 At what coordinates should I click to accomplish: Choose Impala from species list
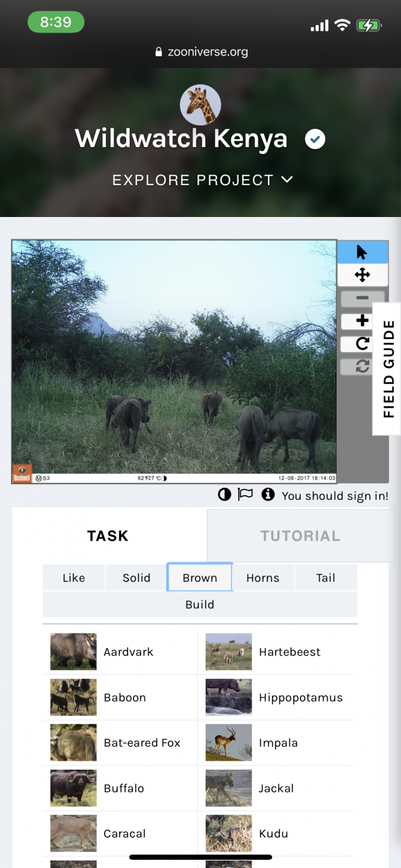click(x=277, y=743)
